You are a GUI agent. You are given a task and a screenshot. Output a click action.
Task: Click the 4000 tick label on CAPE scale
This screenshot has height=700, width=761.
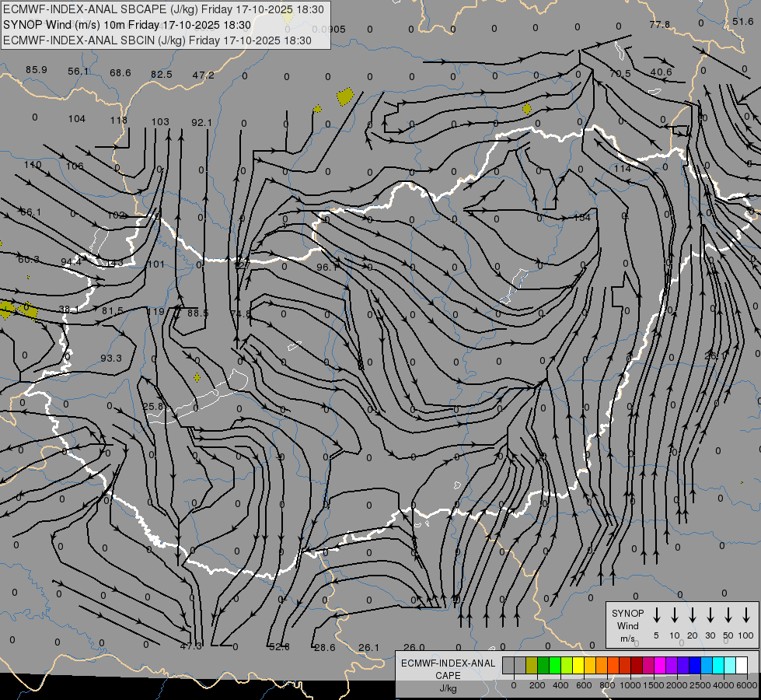tap(723, 685)
